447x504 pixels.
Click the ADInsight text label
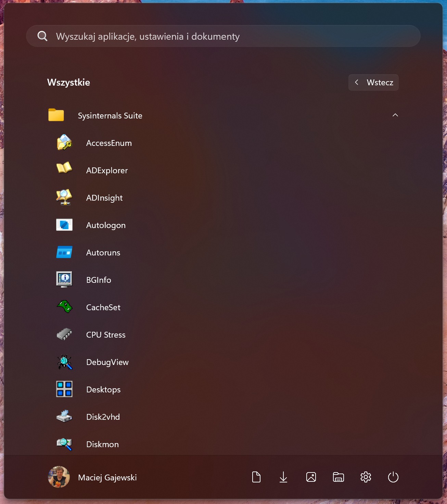tap(104, 198)
